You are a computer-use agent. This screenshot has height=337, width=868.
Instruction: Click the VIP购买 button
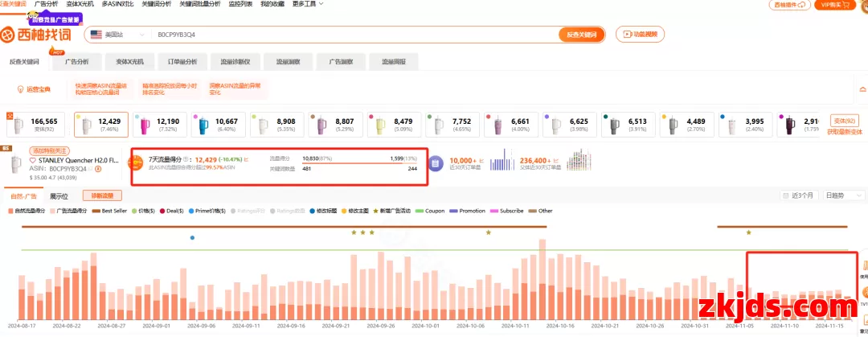point(835,5)
